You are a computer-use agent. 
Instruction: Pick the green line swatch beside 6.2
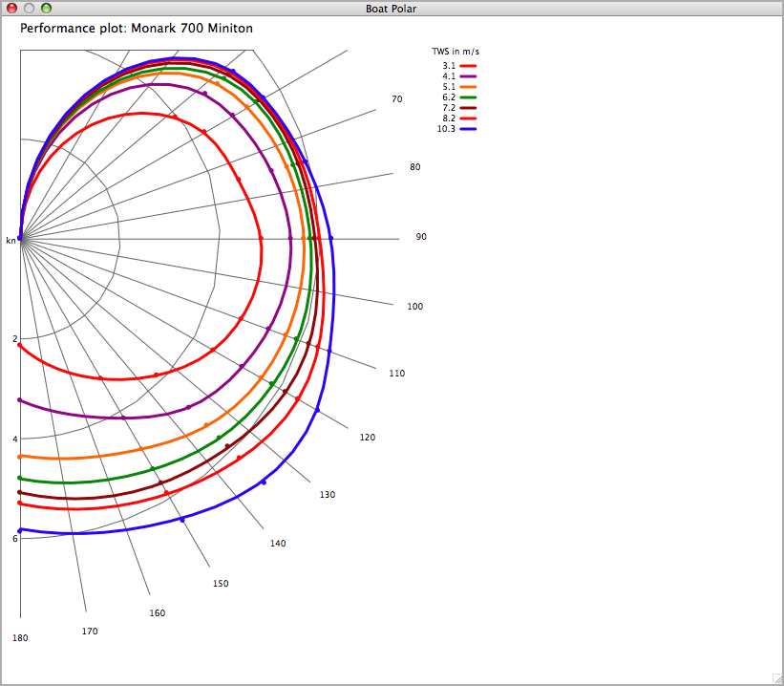tap(468, 97)
